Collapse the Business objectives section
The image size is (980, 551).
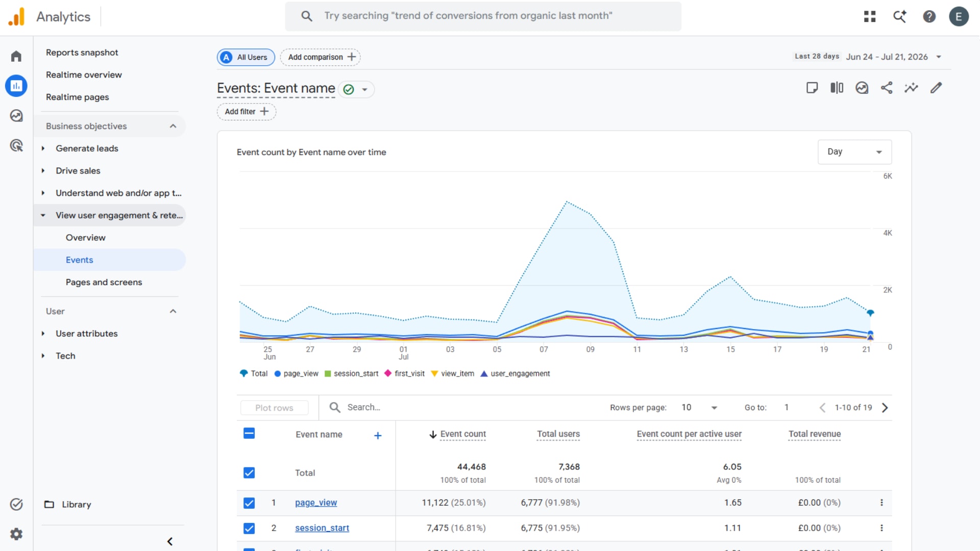tap(173, 126)
